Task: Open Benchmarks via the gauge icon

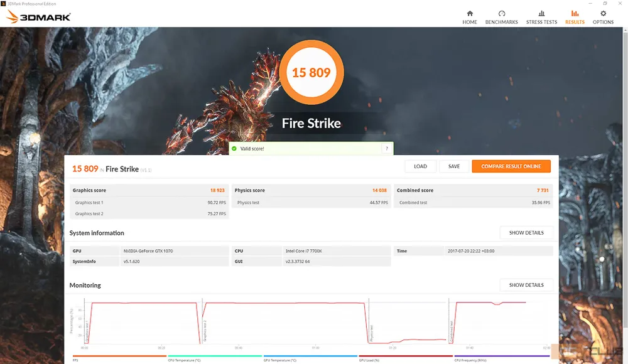Action: (x=501, y=13)
